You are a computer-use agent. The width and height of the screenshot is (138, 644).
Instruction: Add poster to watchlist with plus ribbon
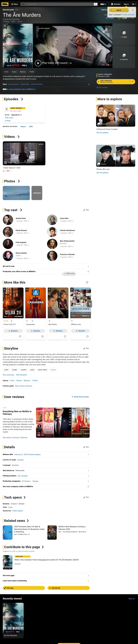tap(5, 26)
